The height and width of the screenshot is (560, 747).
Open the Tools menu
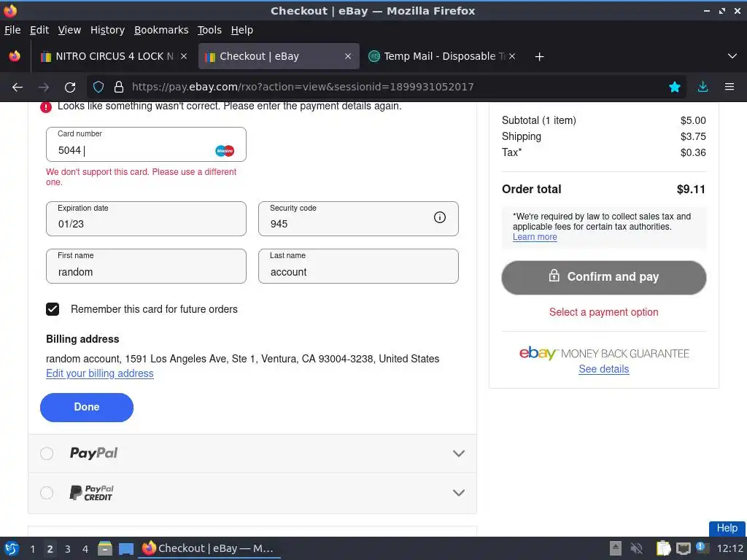(x=209, y=30)
